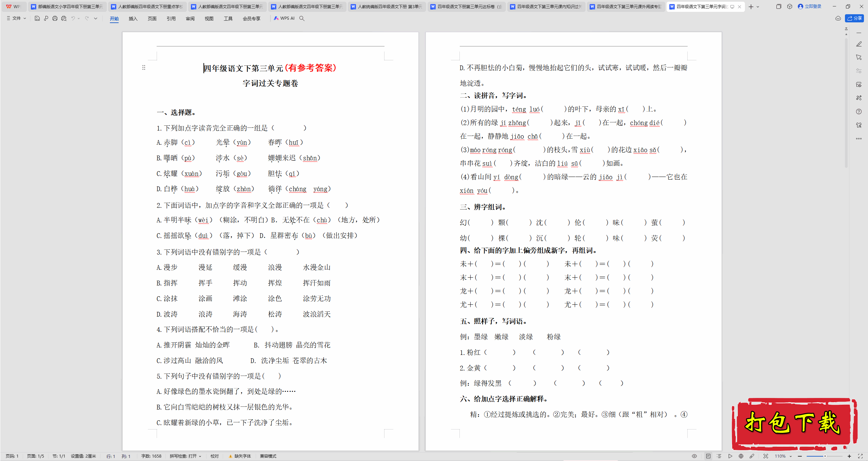Viewport: 868px width, 461px height.
Task: Click the 校对 proofreading status bar button
Action: [x=215, y=456]
